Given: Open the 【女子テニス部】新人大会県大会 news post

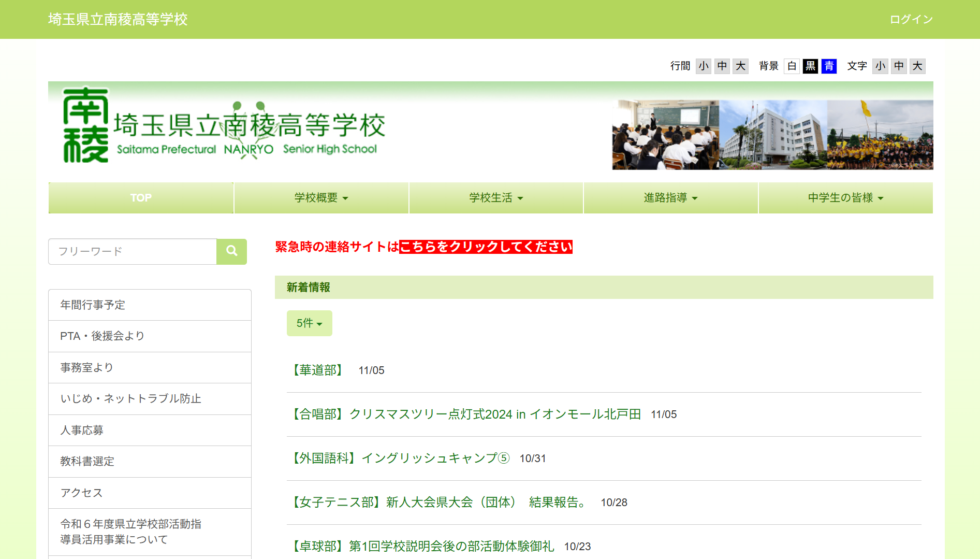Looking at the screenshot, I should [x=440, y=503].
